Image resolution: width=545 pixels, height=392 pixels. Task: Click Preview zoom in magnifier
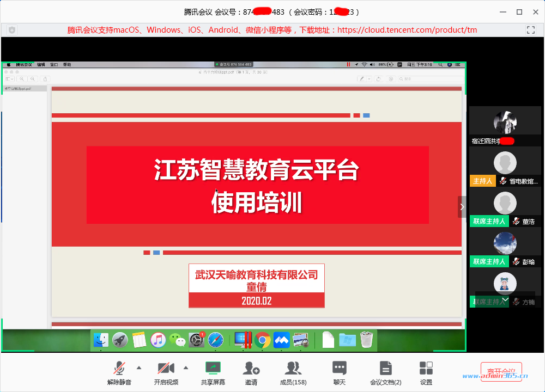[x=32, y=79]
